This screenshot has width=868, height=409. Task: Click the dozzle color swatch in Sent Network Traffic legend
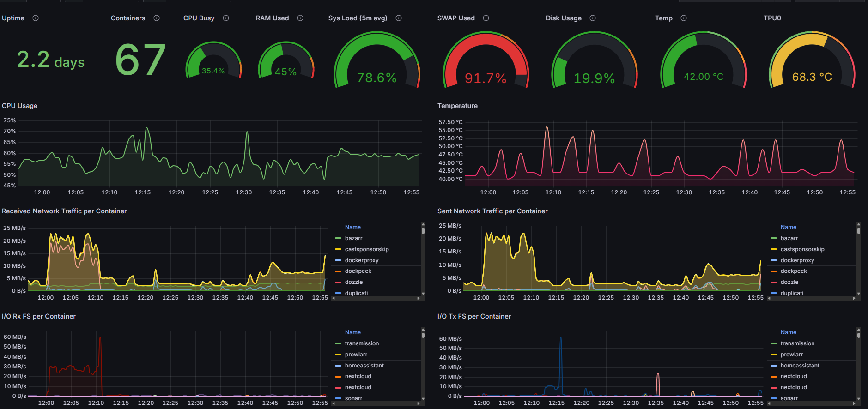(x=773, y=282)
